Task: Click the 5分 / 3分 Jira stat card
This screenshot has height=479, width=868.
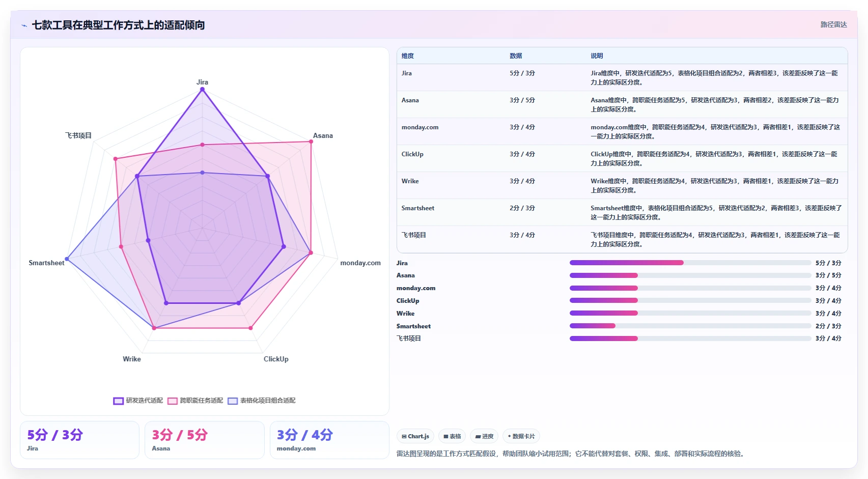Action: 79,440
